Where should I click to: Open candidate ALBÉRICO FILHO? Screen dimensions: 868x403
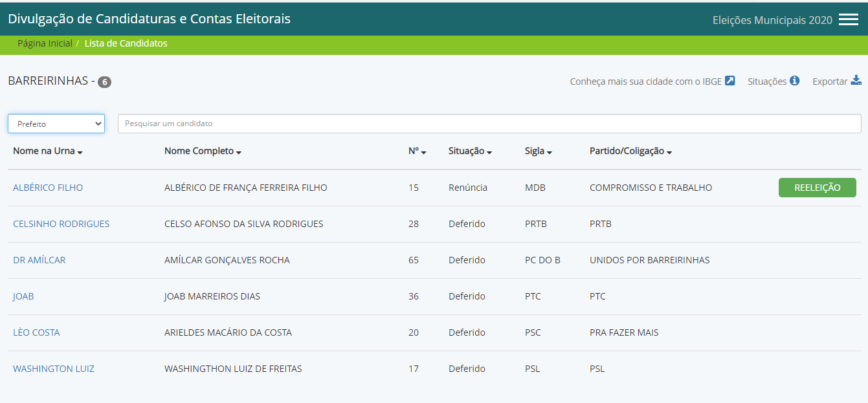[48, 188]
